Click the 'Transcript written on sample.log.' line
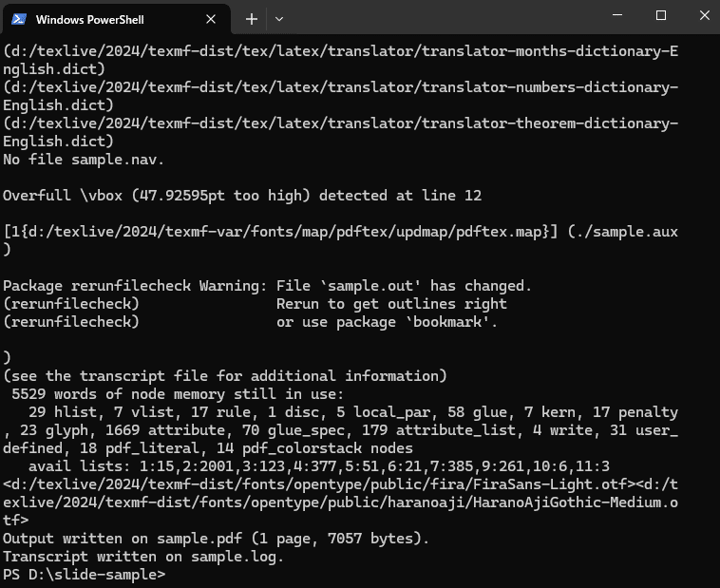Viewport: 720px width, 588px height. pyautogui.click(x=143, y=557)
